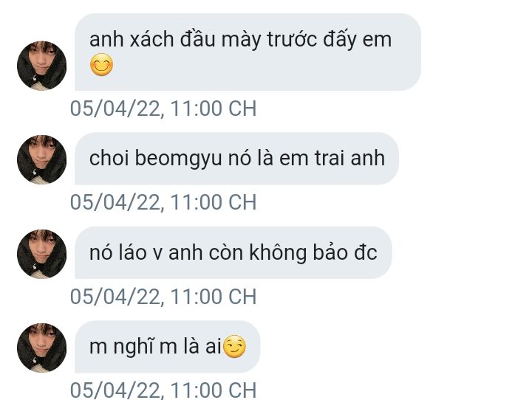Select the 'm nghĩ m là ai' bubble

coord(168,347)
